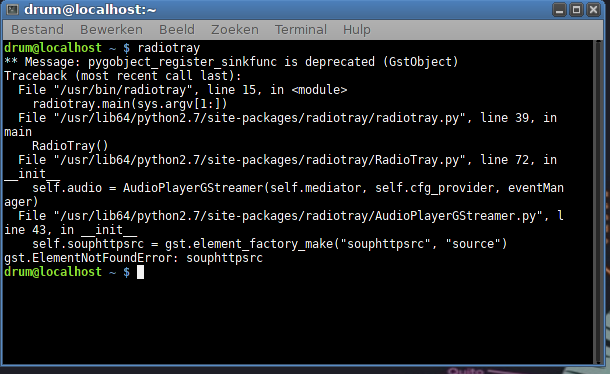Viewport: 610px width, 374px height.
Task: Open the Bestand menu
Action: pos(37,30)
